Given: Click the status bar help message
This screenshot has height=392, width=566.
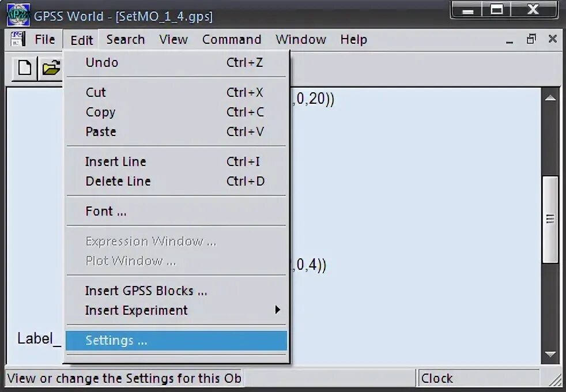Looking at the screenshot, I should click(x=124, y=378).
